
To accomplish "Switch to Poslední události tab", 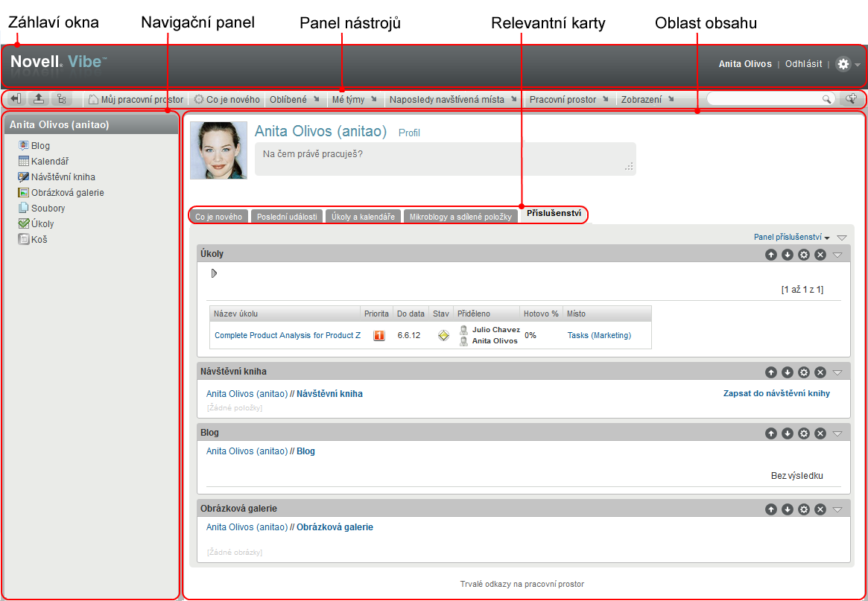I will pyautogui.click(x=287, y=217).
